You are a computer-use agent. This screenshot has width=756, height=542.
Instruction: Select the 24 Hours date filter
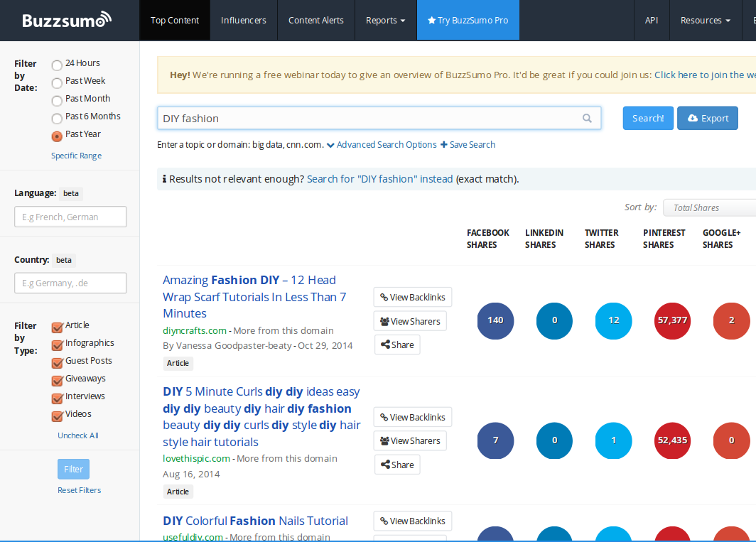pos(57,65)
